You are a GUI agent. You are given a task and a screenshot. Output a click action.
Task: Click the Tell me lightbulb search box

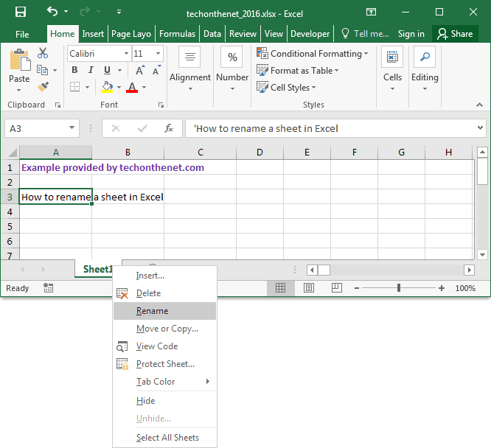(x=365, y=34)
